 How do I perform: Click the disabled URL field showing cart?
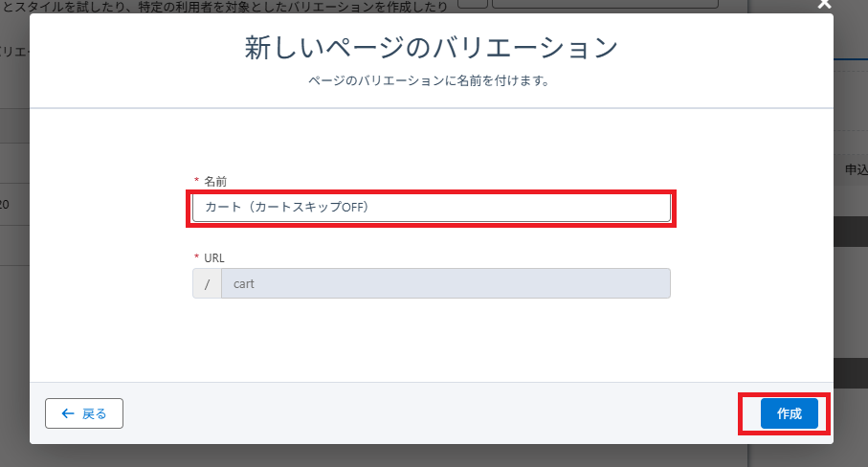[445, 283]
